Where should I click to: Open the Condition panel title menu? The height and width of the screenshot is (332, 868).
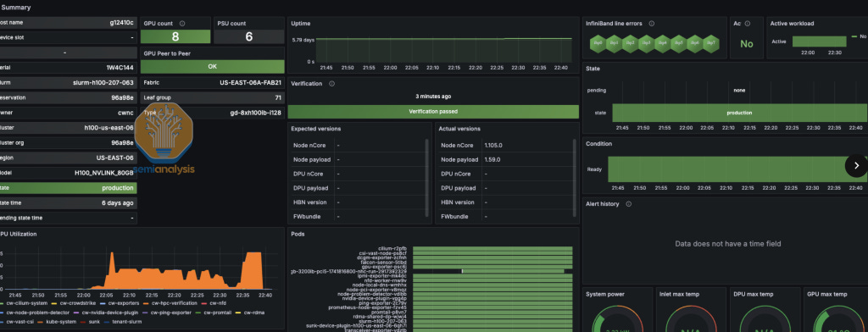pos(599,144)
